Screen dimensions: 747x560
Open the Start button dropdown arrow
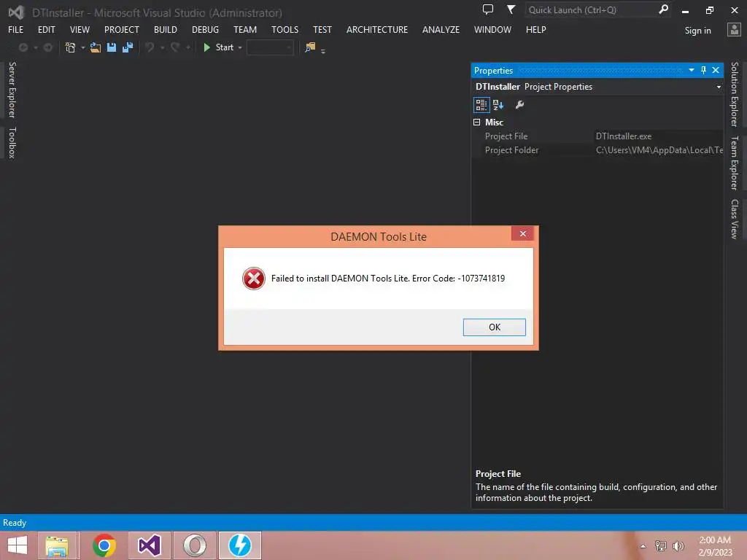[x=239, y=47]
